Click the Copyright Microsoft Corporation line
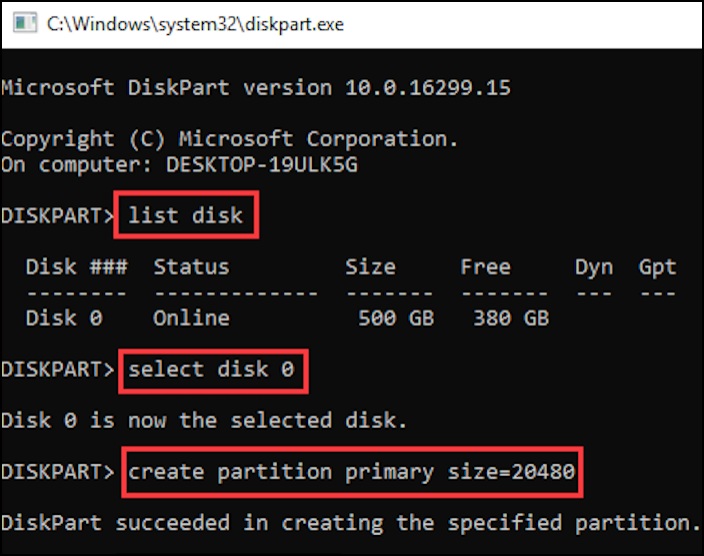This screenshot has width=704, height=556. [230, 139]
